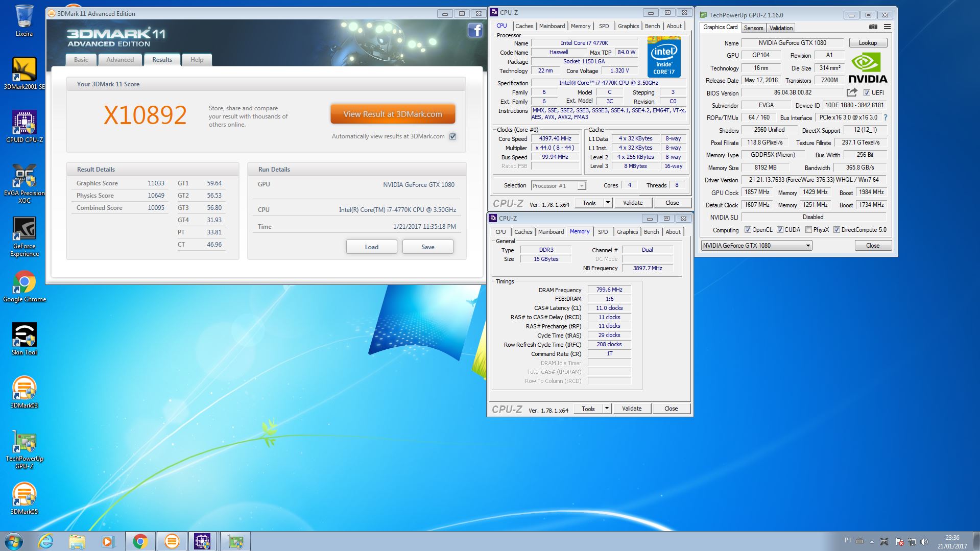Open the Tools dropdown arrow in bottom CPU-Z
Image resolution: width=980 pixels, height=551 pixels.
click(x=607, y=409)
